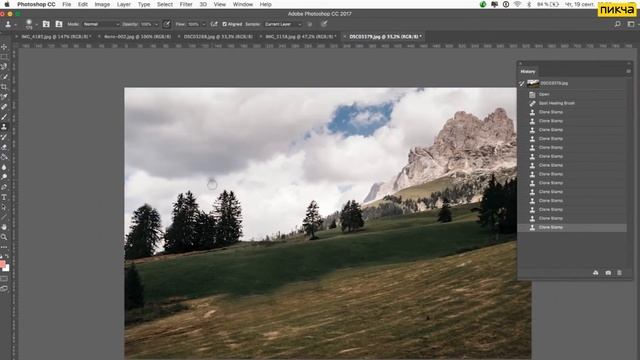640x360 pixels.
Task: Toggle ignore adjustment layers when cloning
Action: (309, 24)
